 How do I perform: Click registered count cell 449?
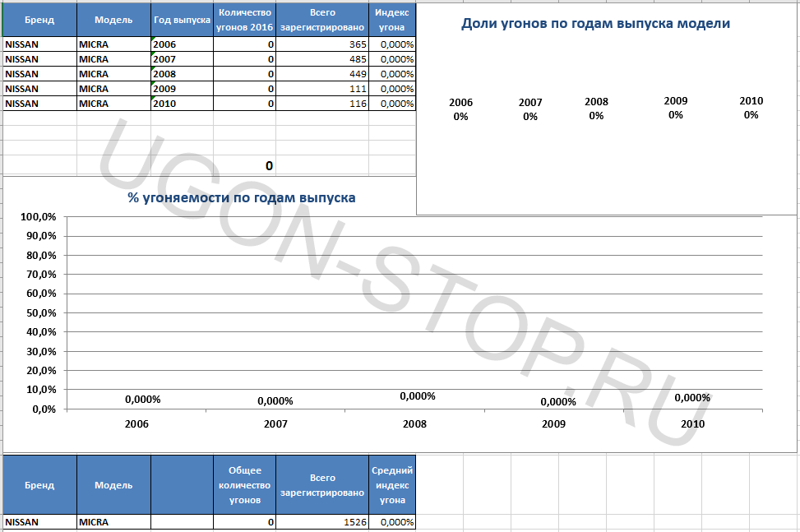pyautogui.click(x=322, y=74)
